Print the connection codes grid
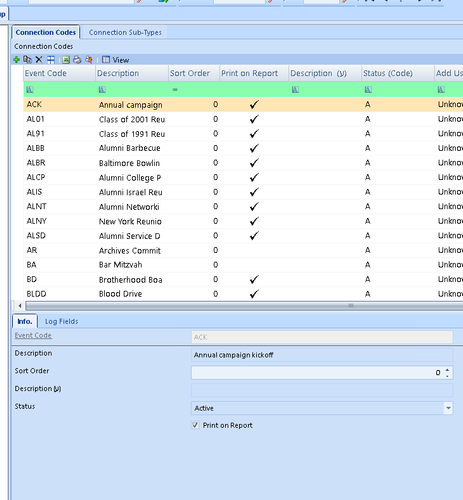 tap(77, 60)
